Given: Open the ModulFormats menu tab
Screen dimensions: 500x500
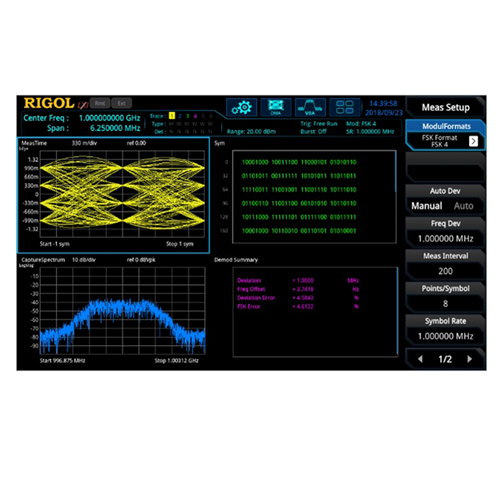Looking at the screenshot, I should (446, 126).
